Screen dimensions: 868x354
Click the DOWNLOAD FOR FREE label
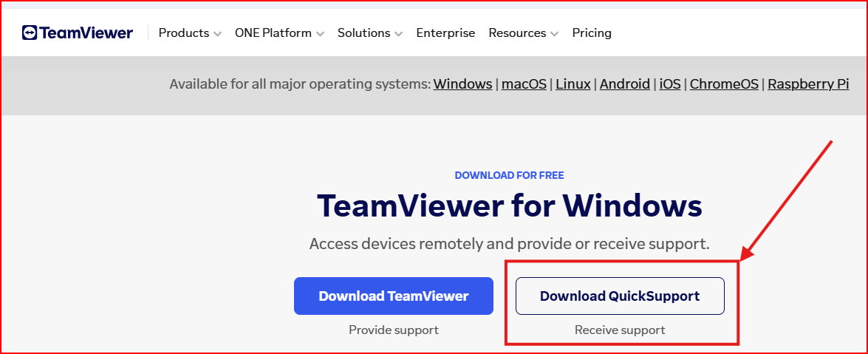(509, 176)
